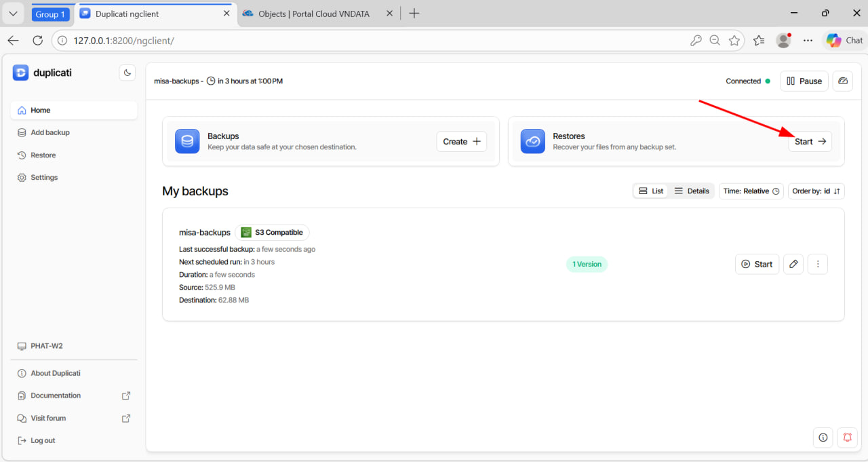Open Settings from the sidebar
Image resolution: width=868 pixels, height=462 pixels.
point(43,177)
